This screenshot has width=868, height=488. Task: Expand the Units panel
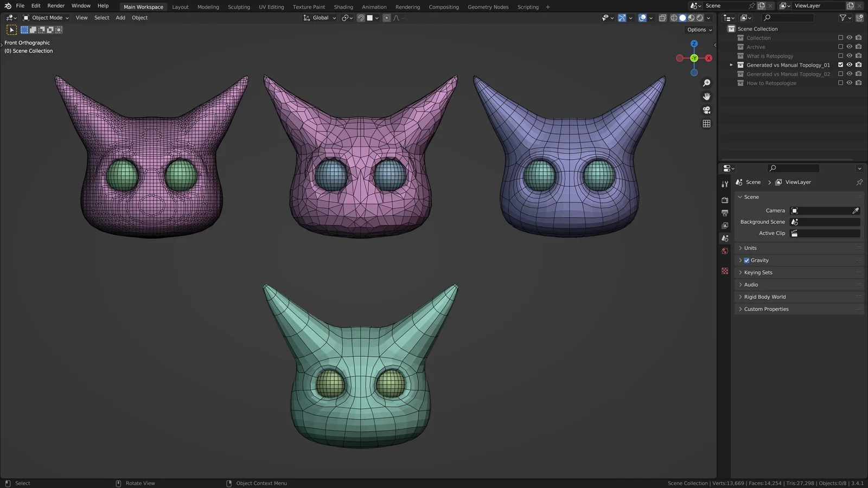click(x=750, y=248)
